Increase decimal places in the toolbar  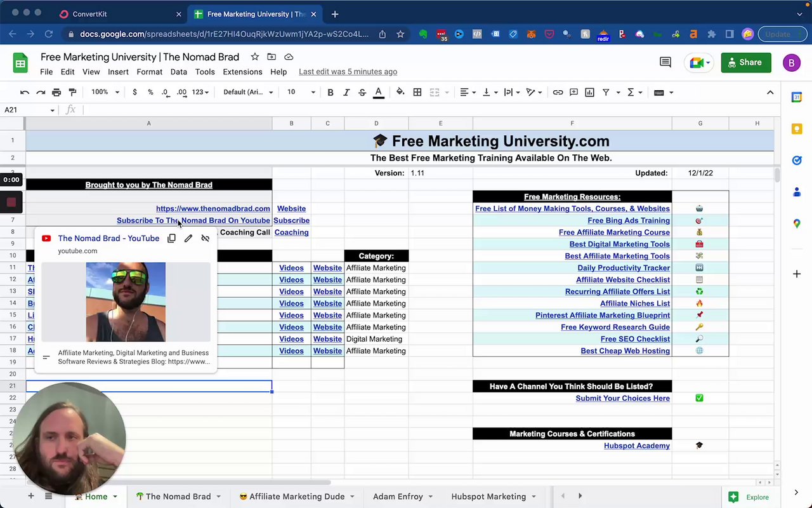pyautogui.click(x=182, y=92)
